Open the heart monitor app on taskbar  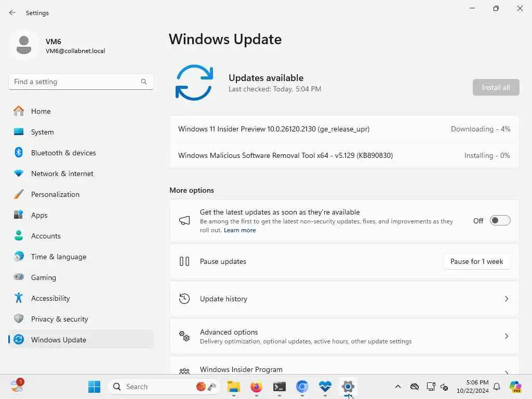point(325,387)
